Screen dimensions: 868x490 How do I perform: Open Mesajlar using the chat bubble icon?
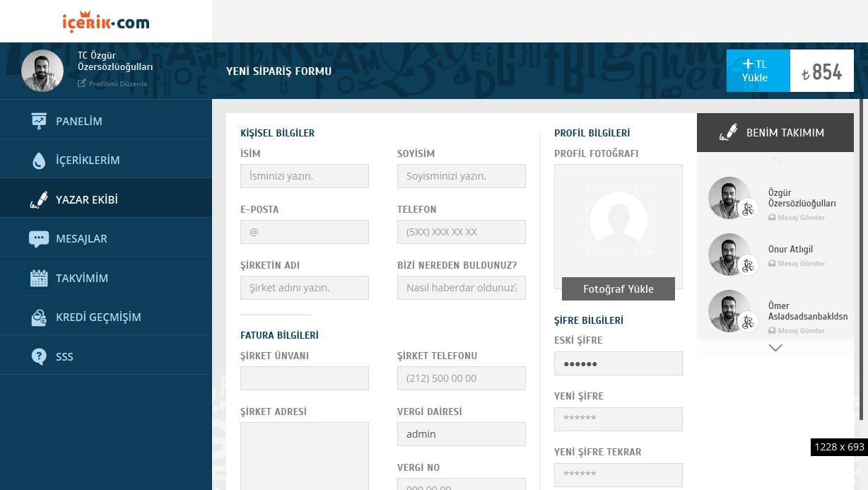pos(38,237)
